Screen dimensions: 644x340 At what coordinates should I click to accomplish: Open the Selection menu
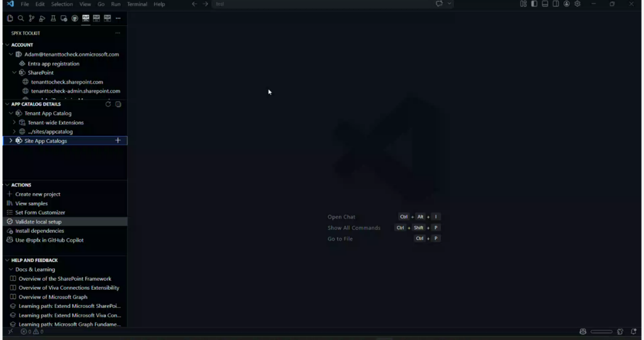pos(62,4)
